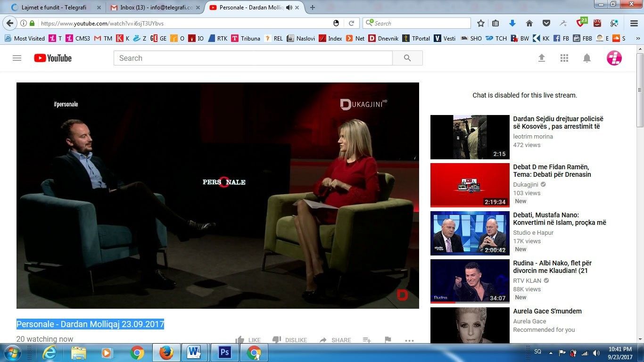Click the YouTube search magnifier button

coord(407,58)
